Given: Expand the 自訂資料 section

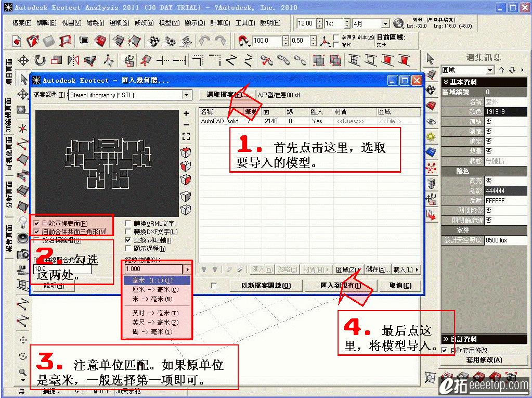Looking at the screenshot, I should (485, 339).
